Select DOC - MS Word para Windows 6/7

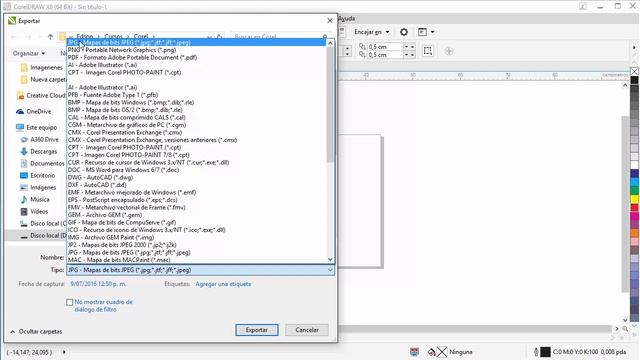point(123,170)
